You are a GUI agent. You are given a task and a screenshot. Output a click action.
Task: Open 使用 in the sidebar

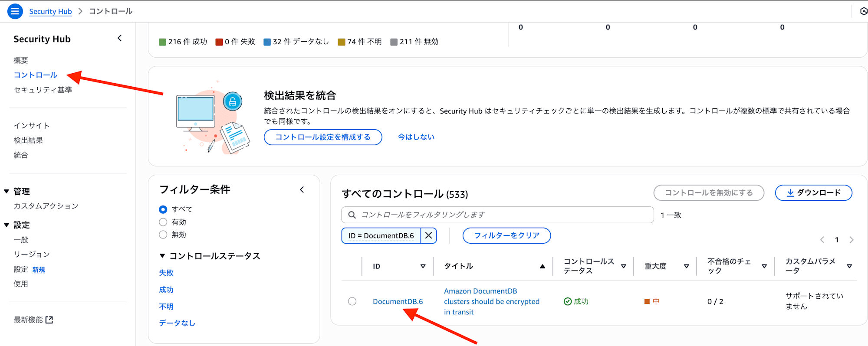(21, 284)
